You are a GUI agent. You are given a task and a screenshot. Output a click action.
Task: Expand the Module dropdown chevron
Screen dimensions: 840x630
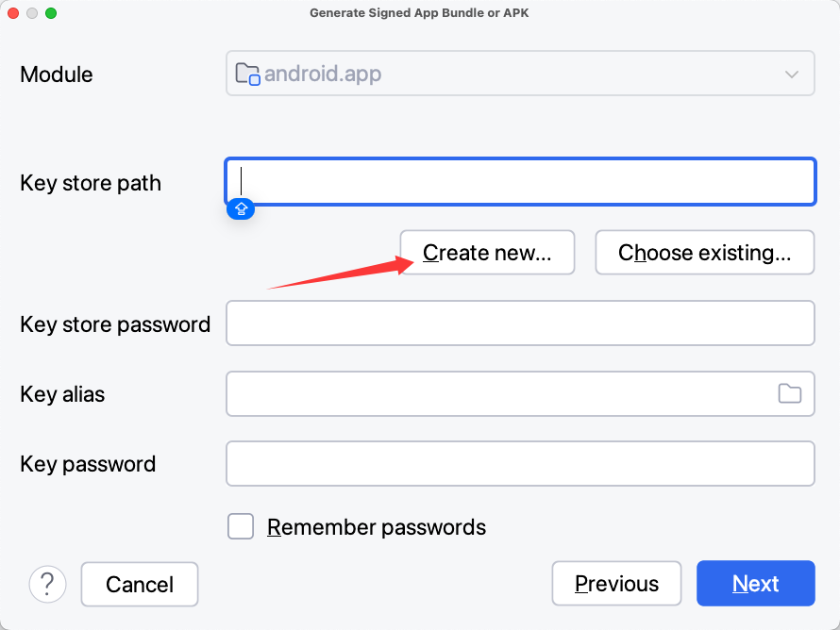click(792, 75)
